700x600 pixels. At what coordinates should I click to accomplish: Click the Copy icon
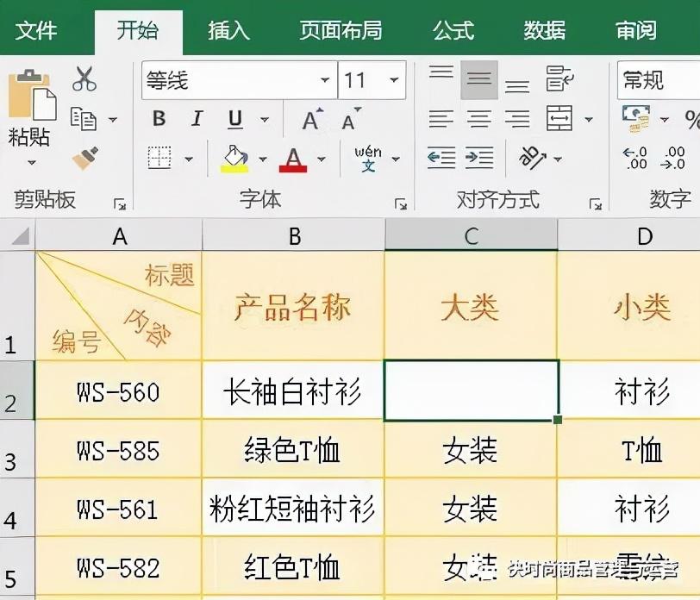(x=84, y=119)
